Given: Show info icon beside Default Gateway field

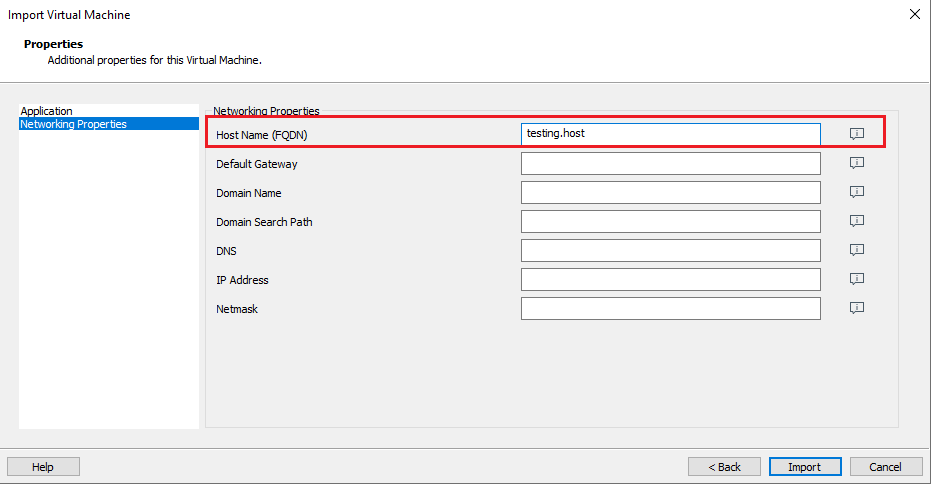Looking at the screenshot, I should pyautogui.click(x=856, y=162).
